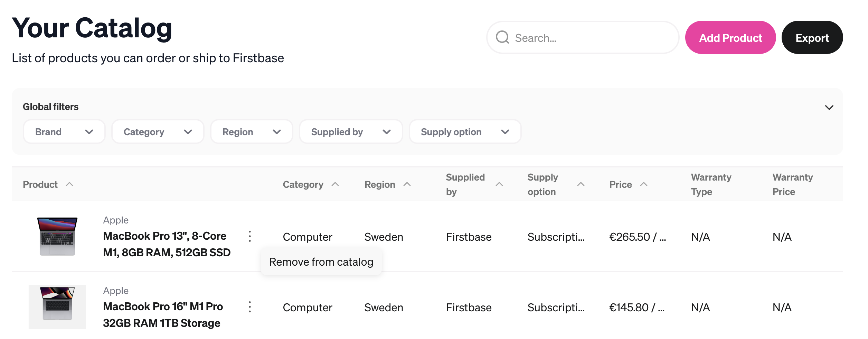Focus the Search input field
Screen dimensions: 868x339
tap(583, 37)
